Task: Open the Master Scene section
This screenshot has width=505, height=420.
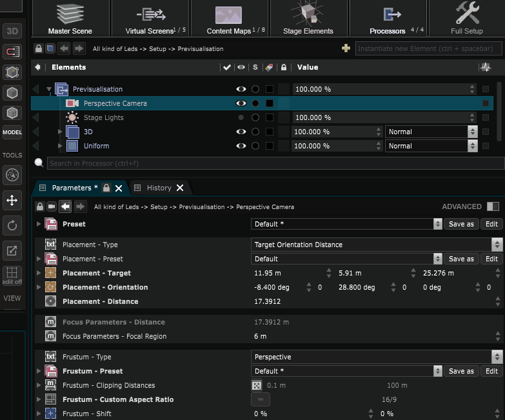Action: pos(70,18)
